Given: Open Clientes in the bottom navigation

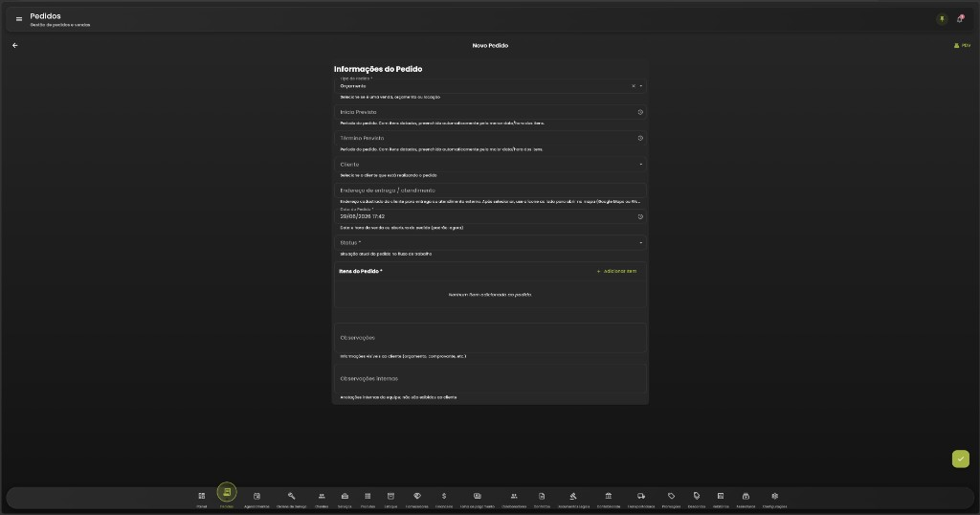Looking at the screenshot, I should point(322,500).
